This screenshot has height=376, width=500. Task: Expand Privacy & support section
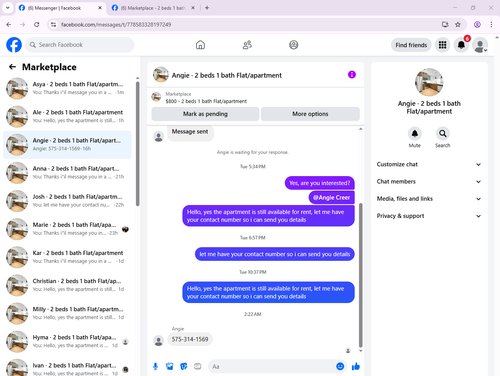click(x=429, y=216)
